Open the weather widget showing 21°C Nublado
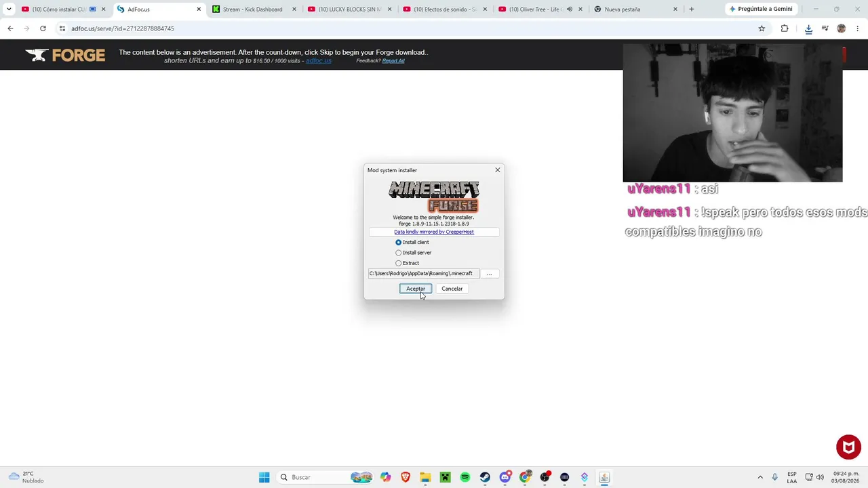 click(26, 477)
